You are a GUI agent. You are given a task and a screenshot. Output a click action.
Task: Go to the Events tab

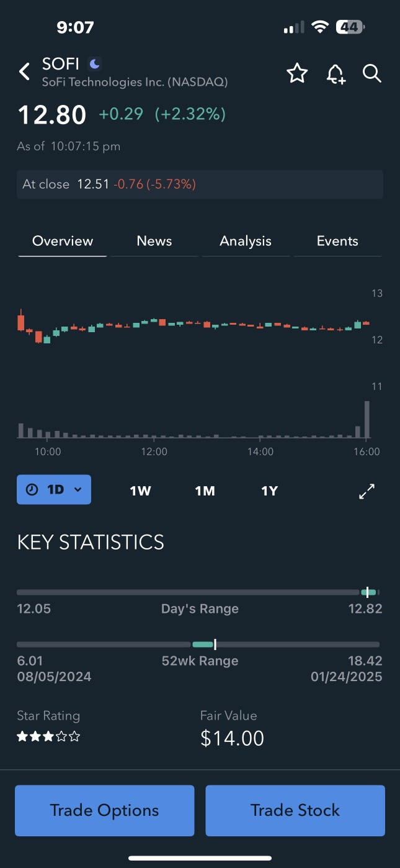[x=337, y=241]
